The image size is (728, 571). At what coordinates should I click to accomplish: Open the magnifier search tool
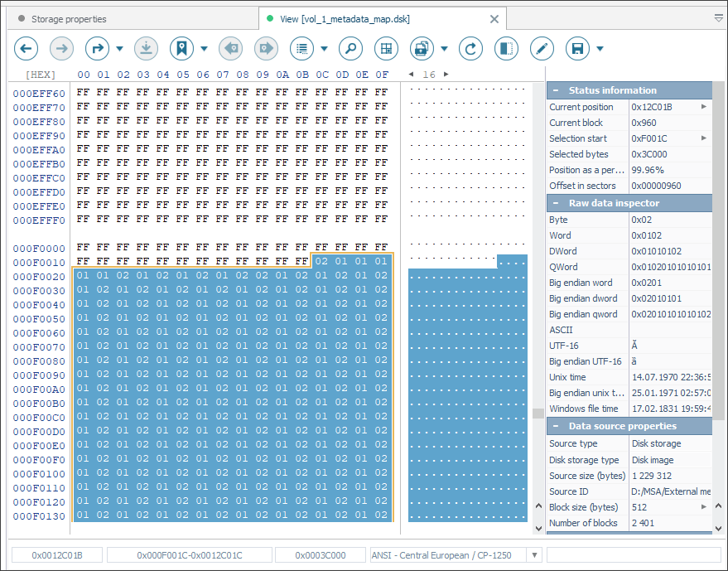[x=350, y=49]
